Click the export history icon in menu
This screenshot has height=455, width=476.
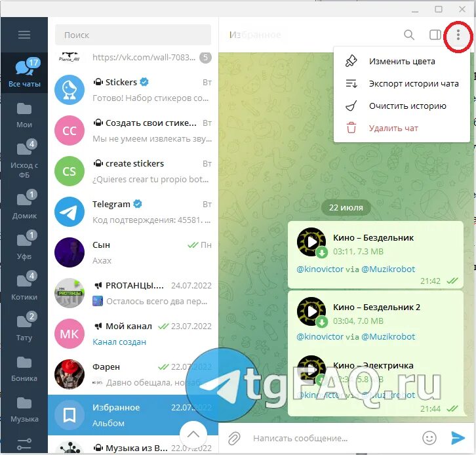(351, 83)
